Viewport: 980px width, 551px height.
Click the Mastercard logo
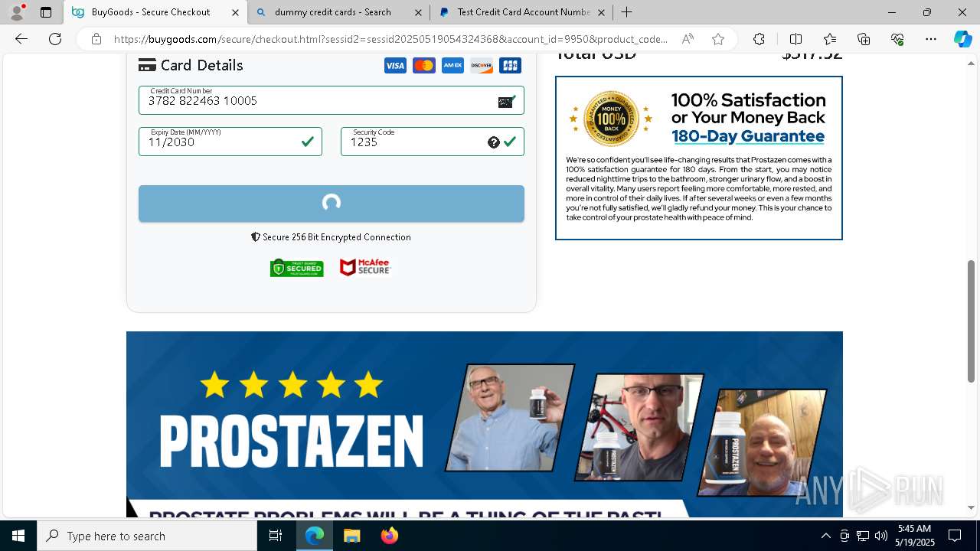424,66
